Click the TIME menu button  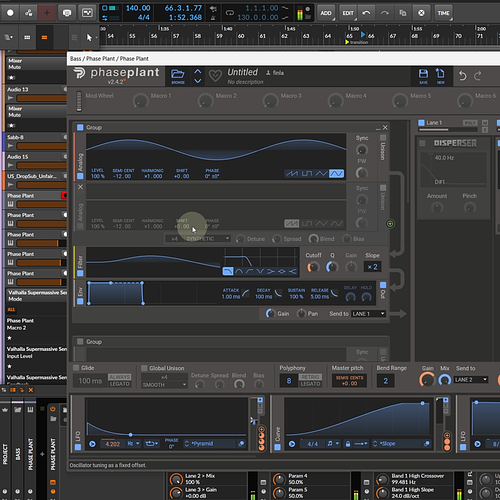click(443, 13)
